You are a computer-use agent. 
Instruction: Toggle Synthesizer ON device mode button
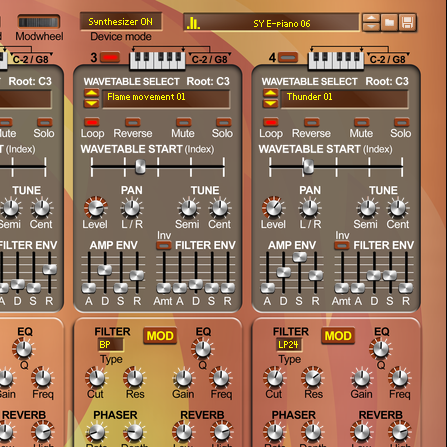pyautogui.click(x=121, y=22)
